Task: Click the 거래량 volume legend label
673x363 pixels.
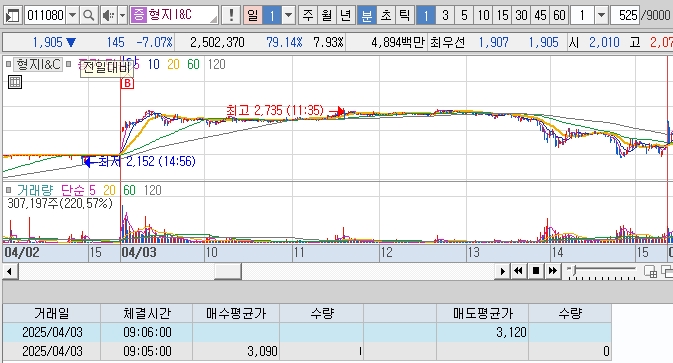Action: [35, 190]
